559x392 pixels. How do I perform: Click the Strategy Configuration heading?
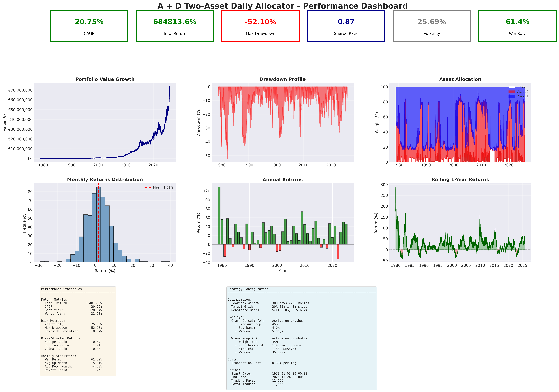tap(248, 289)
